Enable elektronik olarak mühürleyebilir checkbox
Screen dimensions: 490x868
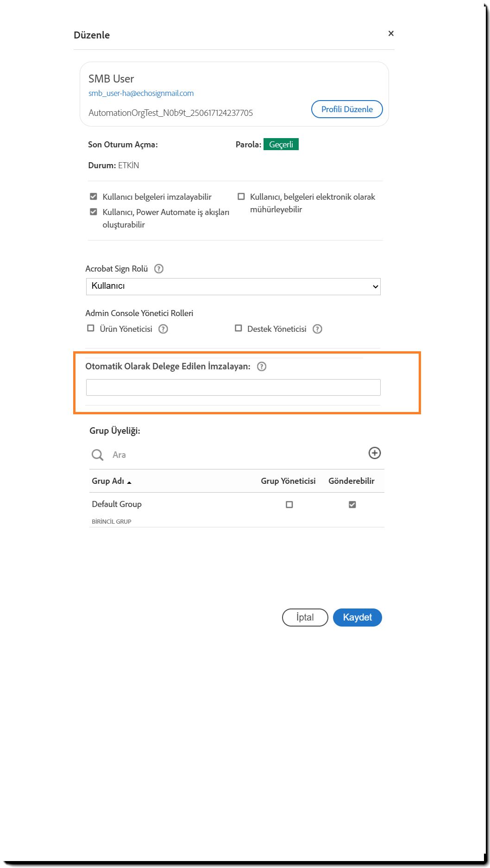tap(241, 196)
